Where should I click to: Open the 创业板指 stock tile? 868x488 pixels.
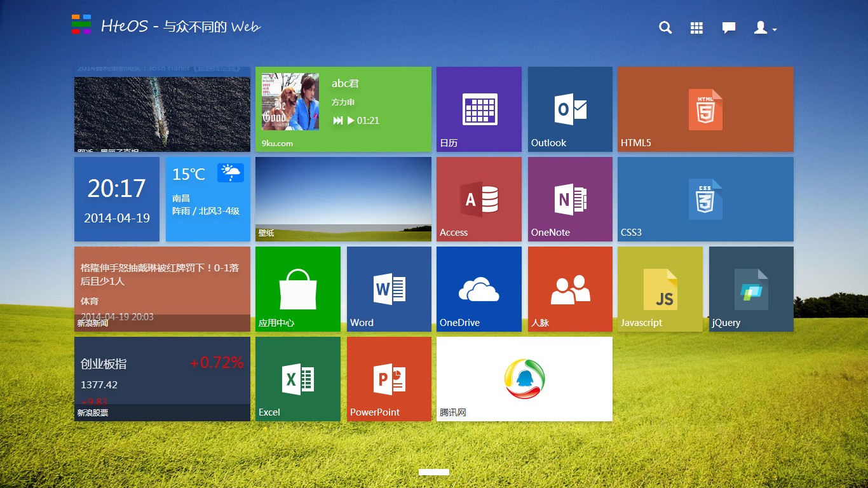point(162,379)
